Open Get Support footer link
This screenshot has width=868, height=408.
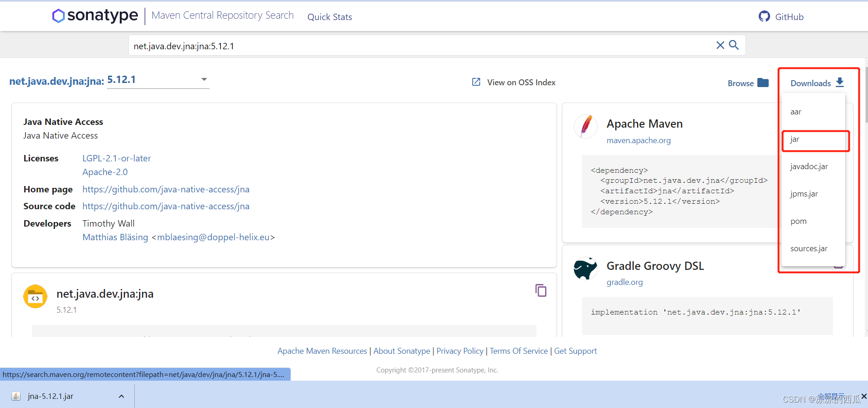[x=575, y=351]
